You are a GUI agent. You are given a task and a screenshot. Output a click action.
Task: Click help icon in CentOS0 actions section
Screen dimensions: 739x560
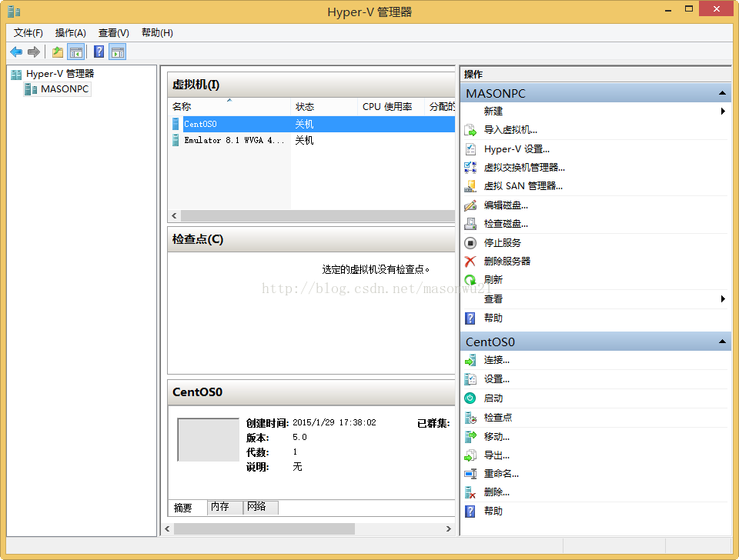coord(470,512)
